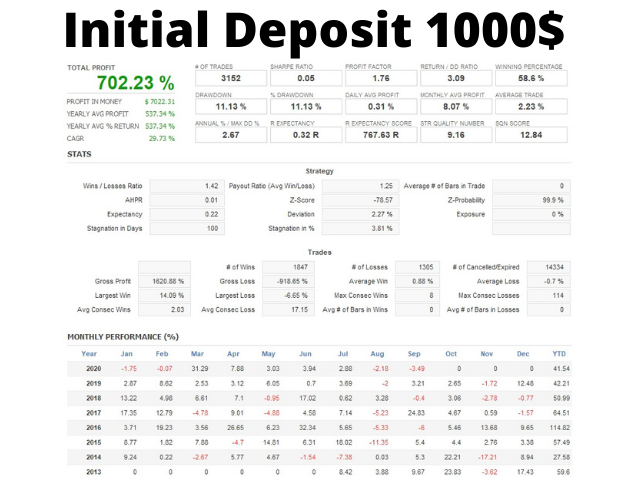Click the STR quality number 9.16
The image size is (640, 480).
tap(456, 135)
